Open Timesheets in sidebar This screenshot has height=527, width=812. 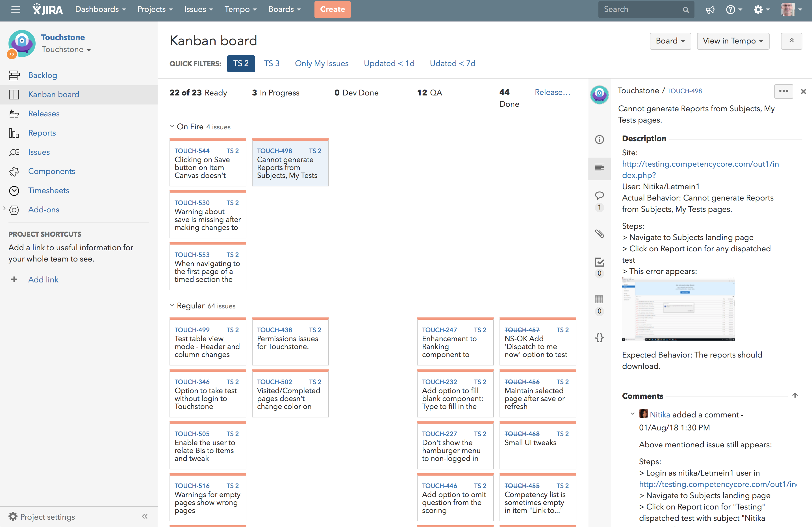point(49,190)
